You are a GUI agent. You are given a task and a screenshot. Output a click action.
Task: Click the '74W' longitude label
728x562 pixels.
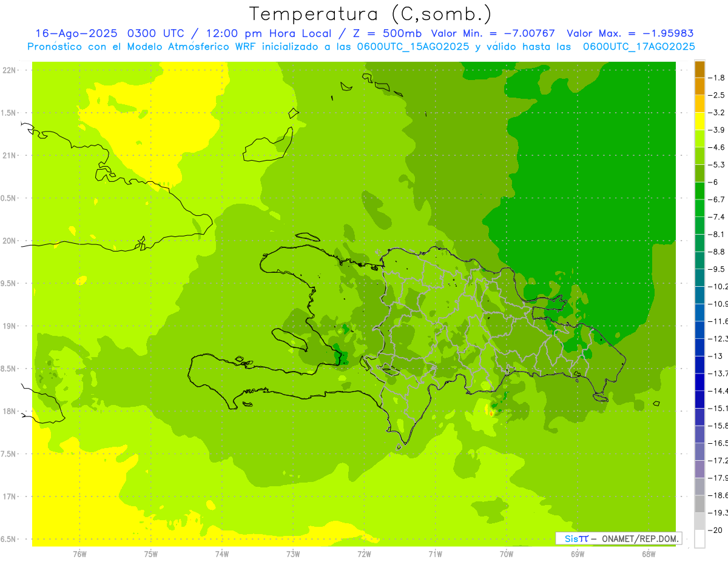(x=222, y=554)
